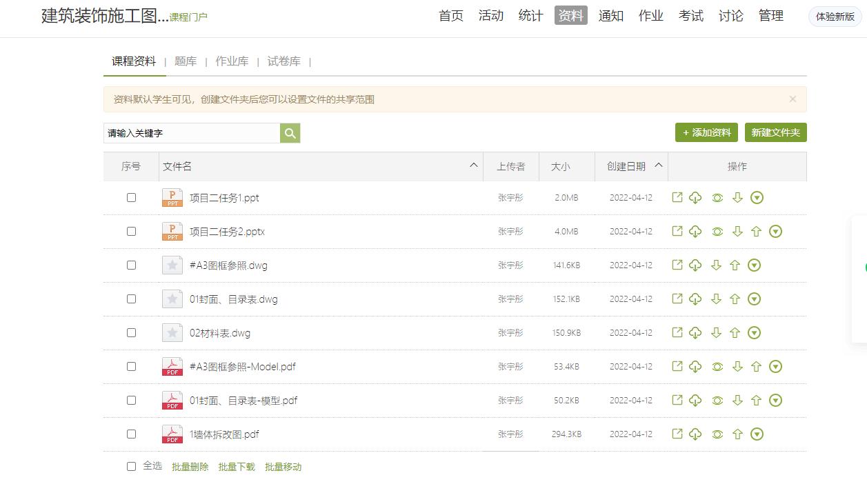
Task: Download 1墙体拆改图.pdf via cloud icon
Action: (695, 434)
